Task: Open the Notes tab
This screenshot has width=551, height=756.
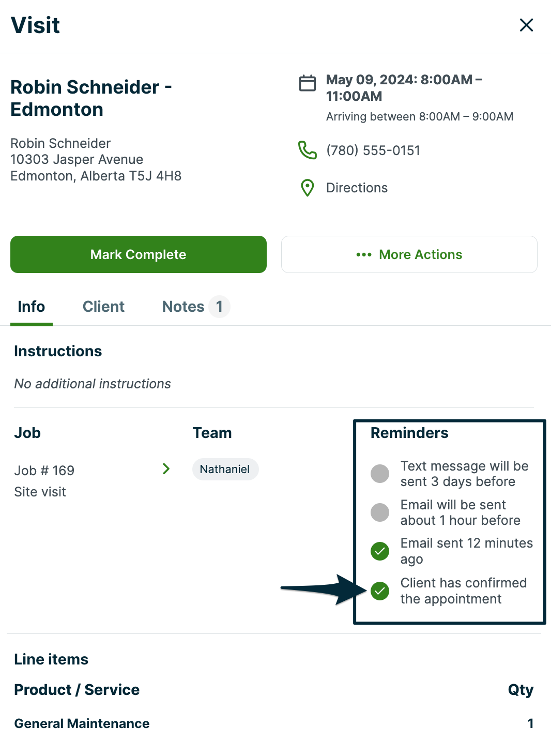Action: [x=183, y=307]
